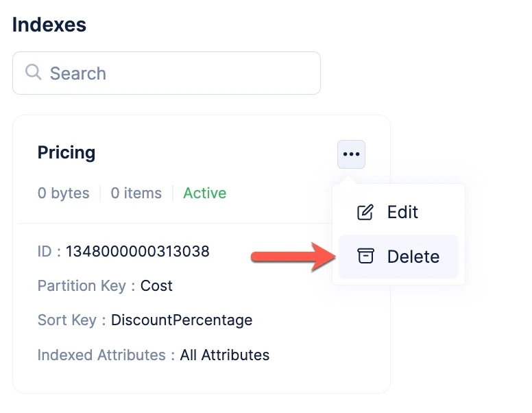Click the 0 bytes size label
The width and height of the screenshot is (532, 413).
click(64, 193)
